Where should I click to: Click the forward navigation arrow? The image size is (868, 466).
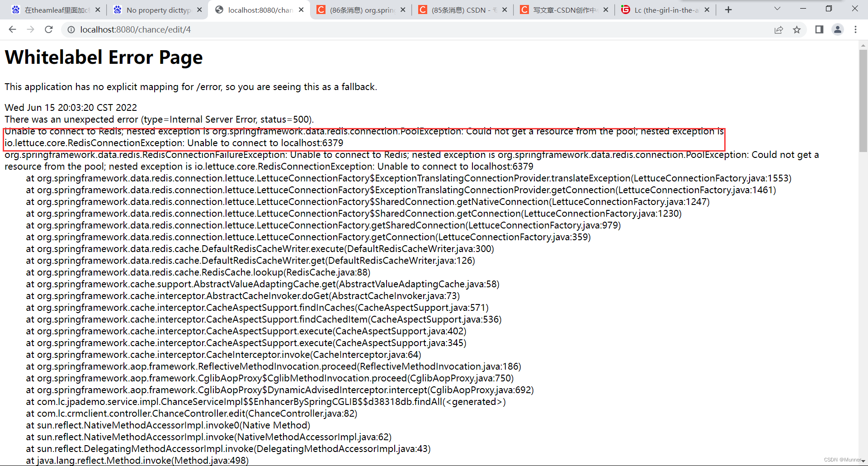pos(30,29)
